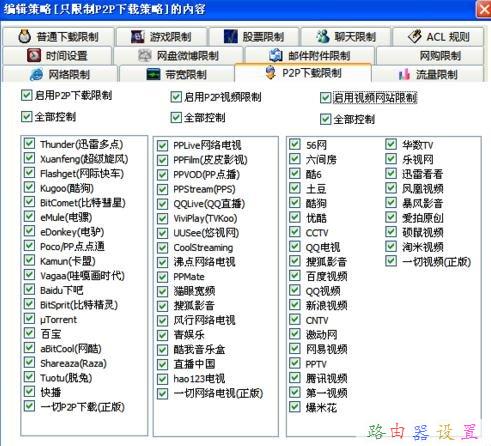The height and width of the screenshot is (446, 491).
Task: Toggle the 腾讯视频 checkbox
Action: [x=295, y=378]
